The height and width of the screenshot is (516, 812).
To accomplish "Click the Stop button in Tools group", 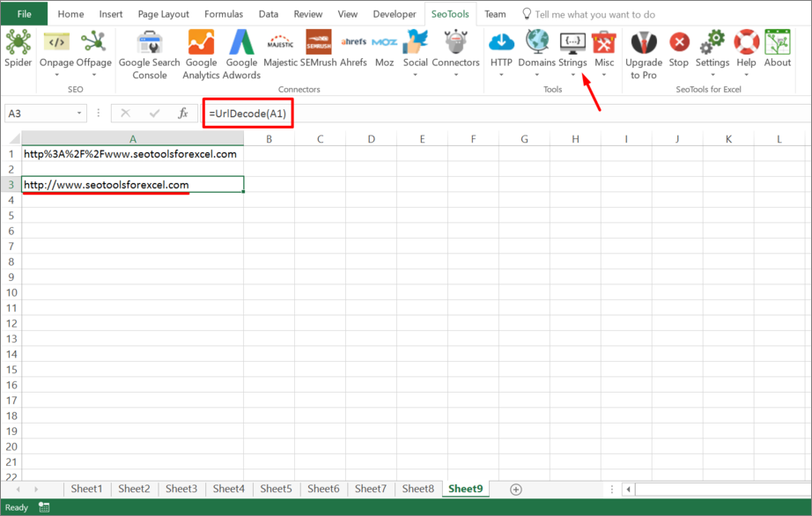I will click(678, 48).
